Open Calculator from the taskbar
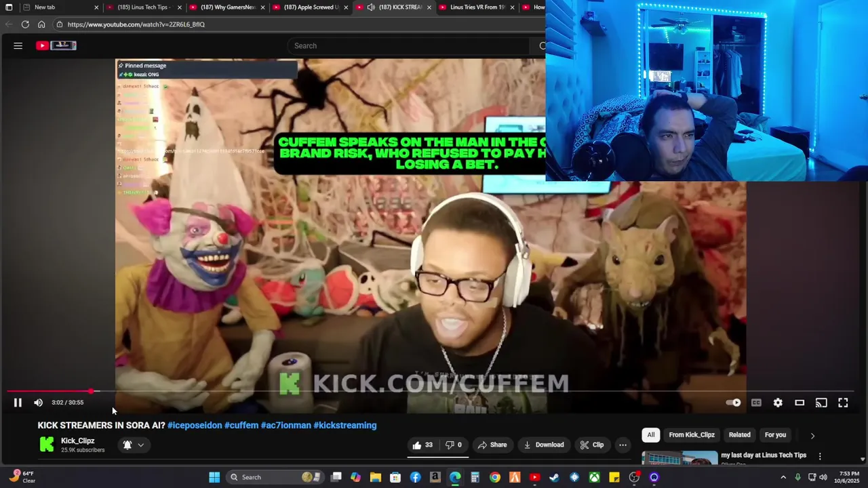The image size is (868, 488). pos(475,477)
